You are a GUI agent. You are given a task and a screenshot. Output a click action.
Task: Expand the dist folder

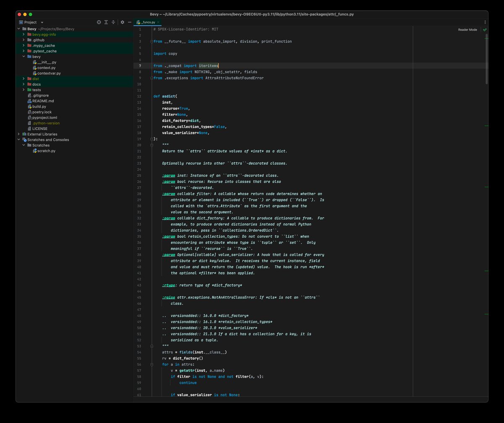(24, 79)
